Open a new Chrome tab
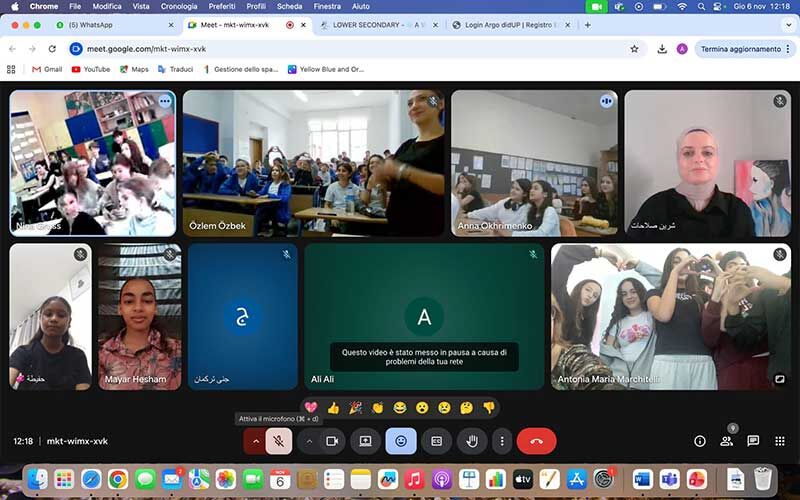The width and height of the screenshot is (800, 500). 587,25
